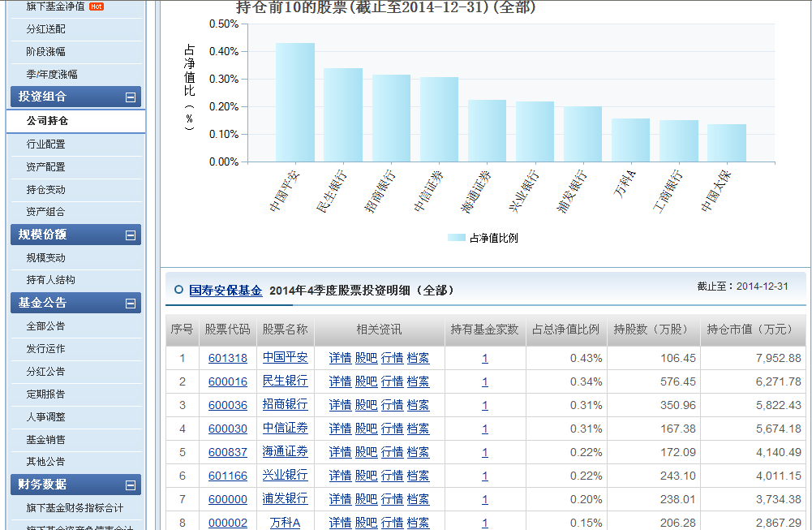This screenshot has width=812, height=530.
Task: Open 阶段涨幅 sidebar item
Action: 45,52
